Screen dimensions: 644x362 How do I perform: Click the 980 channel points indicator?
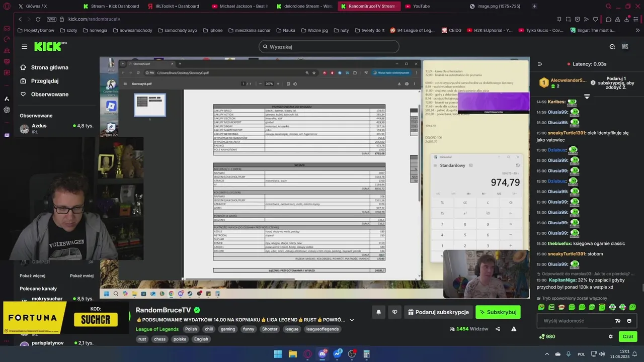(x=547, y=336)
